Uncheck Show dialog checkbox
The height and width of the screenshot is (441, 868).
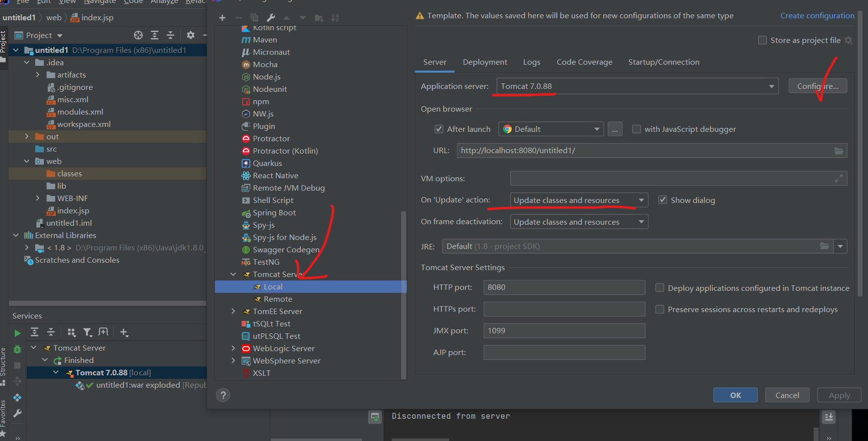coord(663,200)
